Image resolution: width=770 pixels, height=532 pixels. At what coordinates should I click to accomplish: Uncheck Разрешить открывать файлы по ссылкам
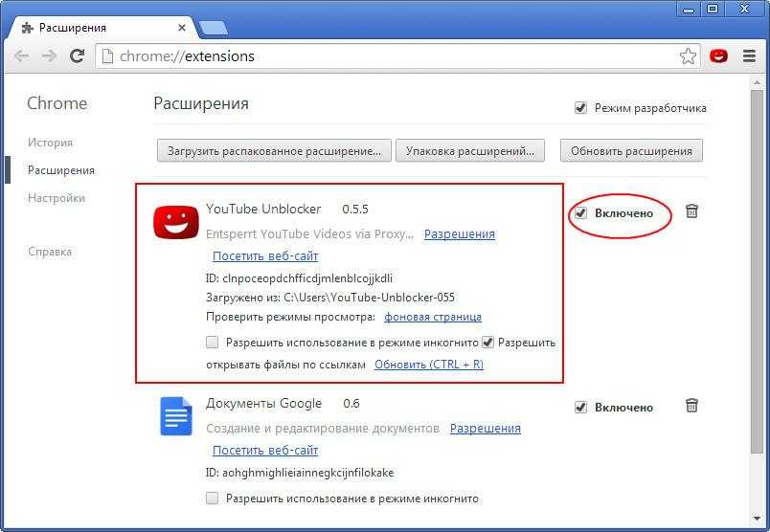(487, 343)
